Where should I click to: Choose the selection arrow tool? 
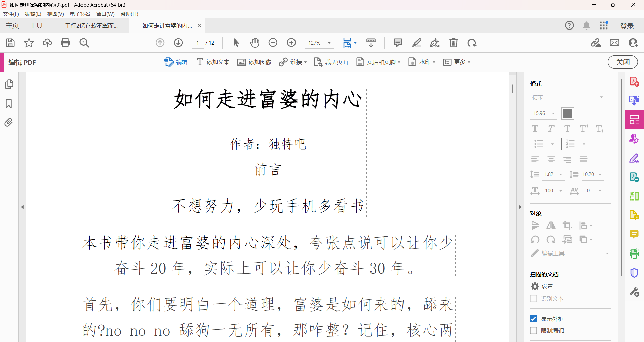tap(236, 43)
